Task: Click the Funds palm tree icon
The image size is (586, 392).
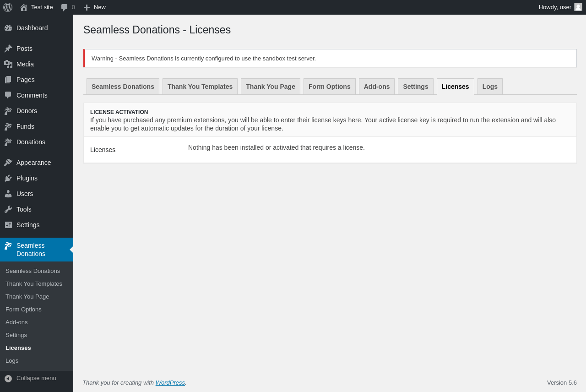Action: coord(8,126)
